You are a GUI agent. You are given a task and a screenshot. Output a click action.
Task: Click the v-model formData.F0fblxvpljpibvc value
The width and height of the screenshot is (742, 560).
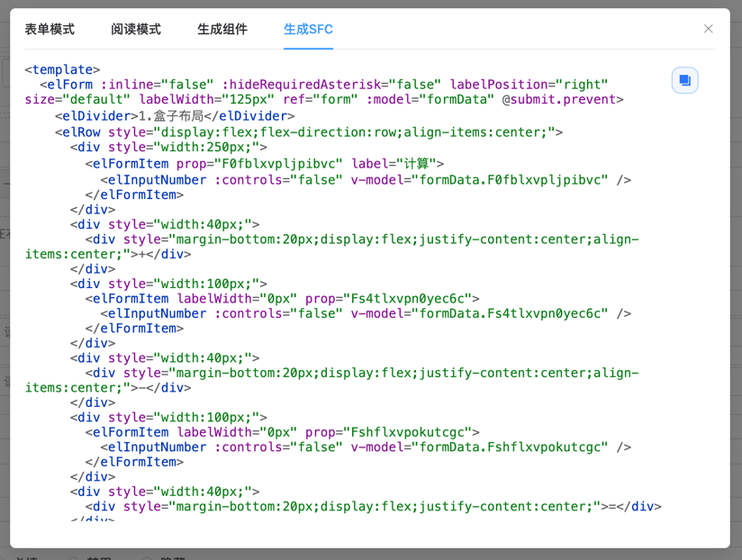pyautogui.click(x=510, y=180)
